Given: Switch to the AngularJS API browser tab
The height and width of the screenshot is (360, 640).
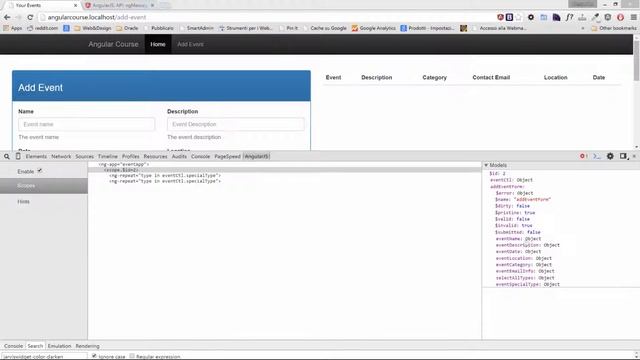Looking at the screenshot, I should point(120,5).
